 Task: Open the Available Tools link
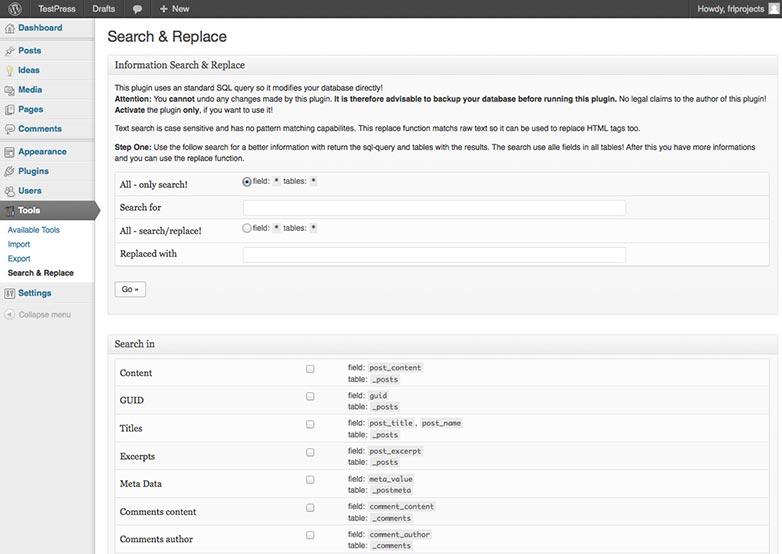[x=34, y=230]
